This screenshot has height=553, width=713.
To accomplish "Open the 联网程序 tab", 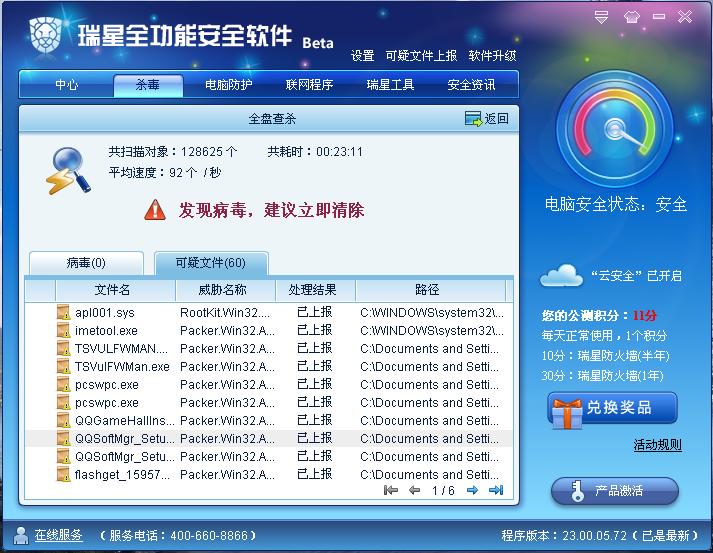I will point(309,85).
